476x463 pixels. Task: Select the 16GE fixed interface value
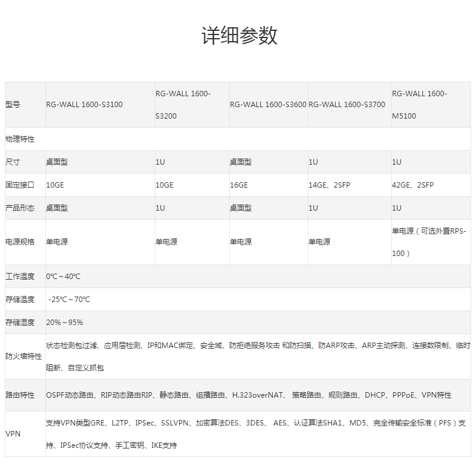point(239,185)
